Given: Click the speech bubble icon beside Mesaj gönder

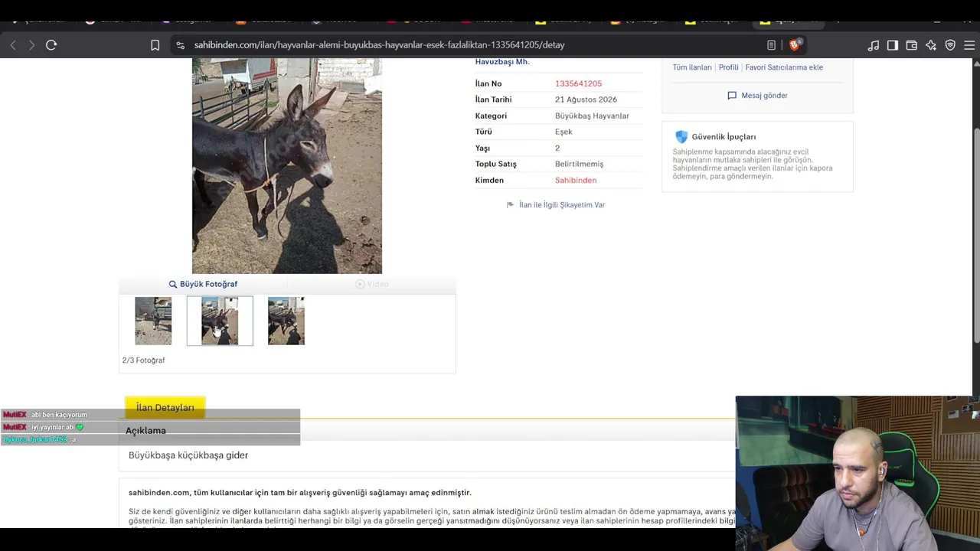Looking at the screenshot, I should click(x=732, y=96).
